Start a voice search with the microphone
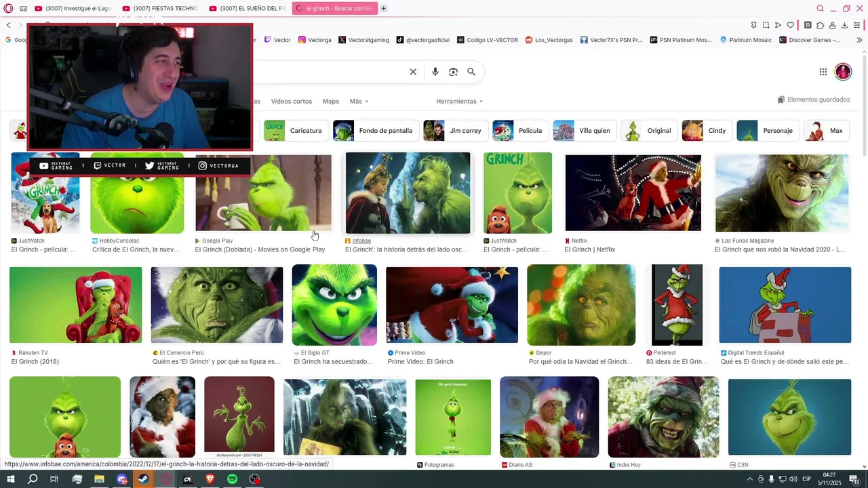This screenshot has width=868, height=488. 435,72
